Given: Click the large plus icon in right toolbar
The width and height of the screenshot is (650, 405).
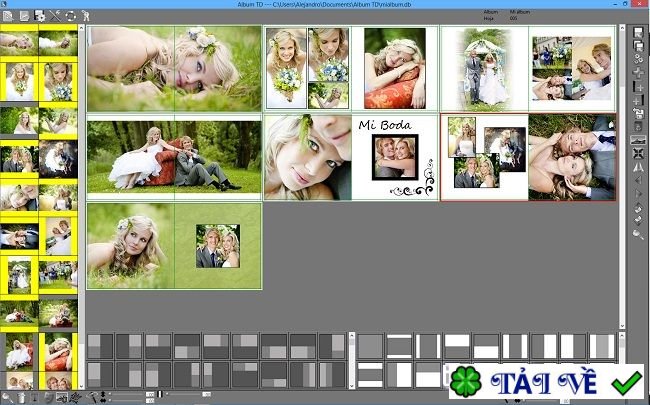Looking at the screenshot, I should click(638, 73).
